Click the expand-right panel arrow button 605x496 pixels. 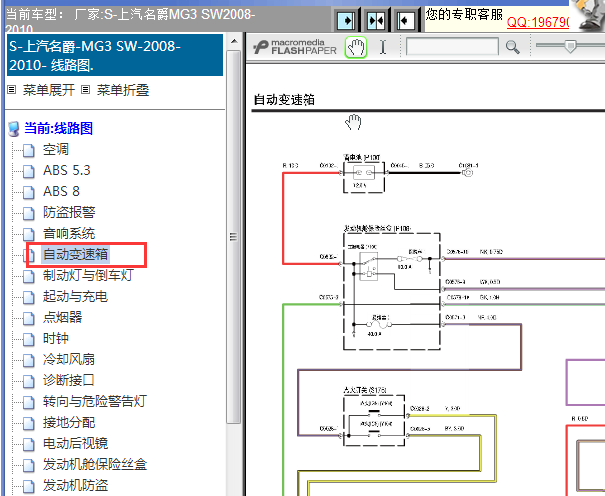coord(346,20)
